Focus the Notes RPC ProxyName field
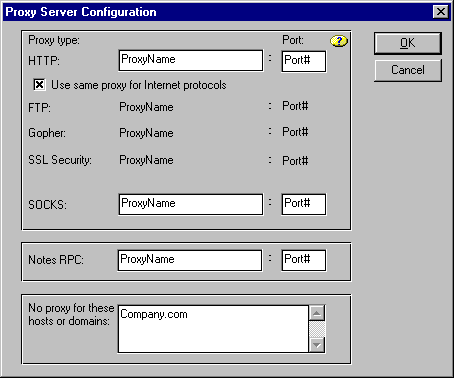The width and height of the screenshot is (457, 380). pos(190,260)
